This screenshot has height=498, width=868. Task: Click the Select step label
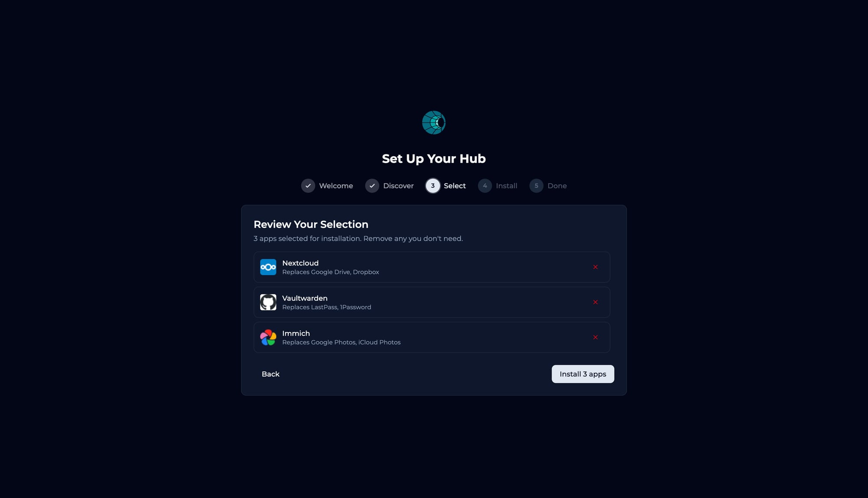coord(454,186)
